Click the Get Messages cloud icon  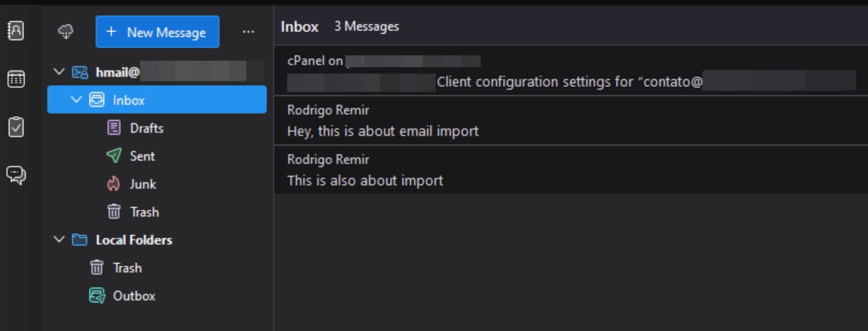[66, 32]
